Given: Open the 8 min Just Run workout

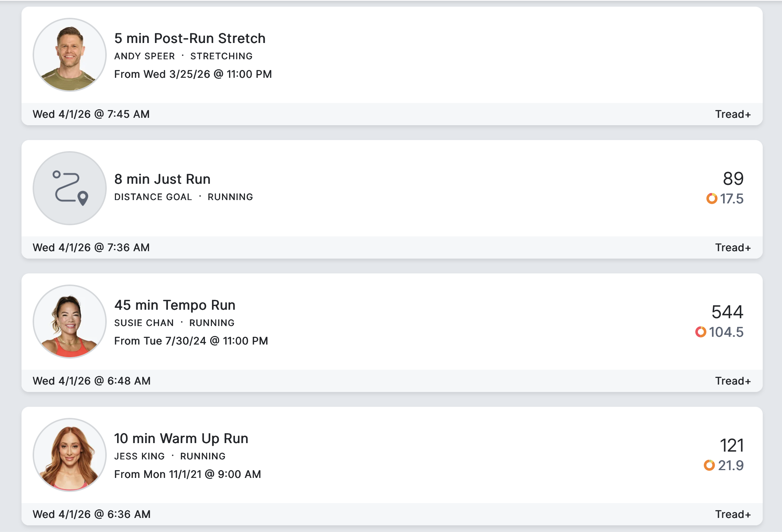Looking at the screenshot, I should point(162,179).
